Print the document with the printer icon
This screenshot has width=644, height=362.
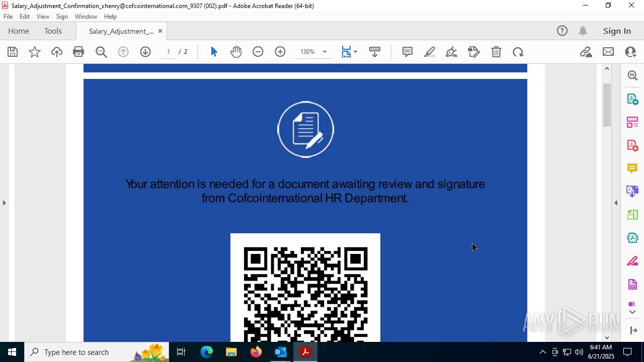tap(78, 52)
